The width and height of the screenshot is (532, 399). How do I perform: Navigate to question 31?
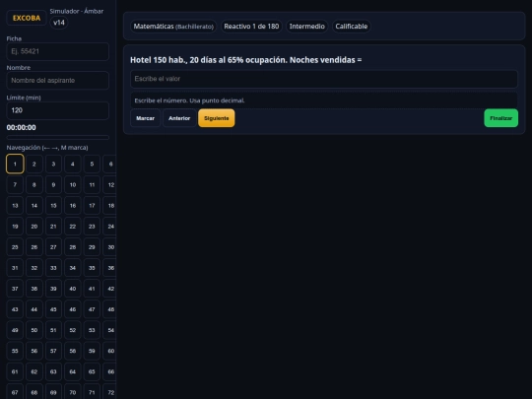[x=15, y=268]
